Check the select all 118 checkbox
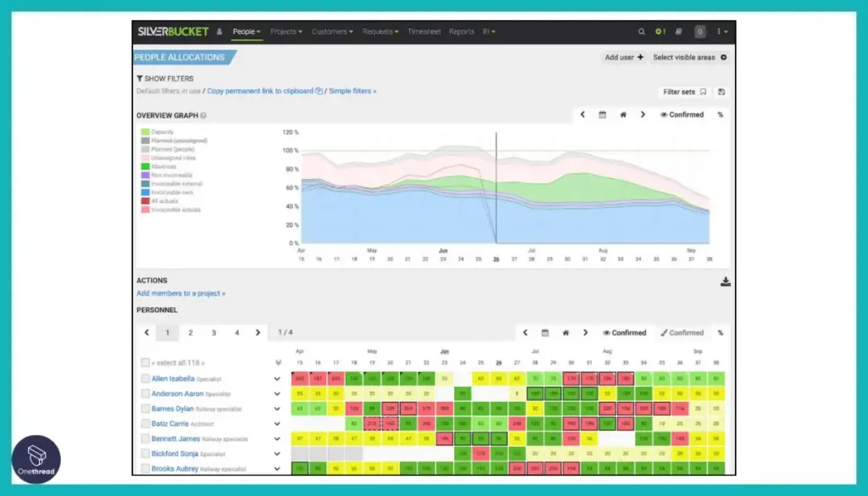 pos(145,363)
